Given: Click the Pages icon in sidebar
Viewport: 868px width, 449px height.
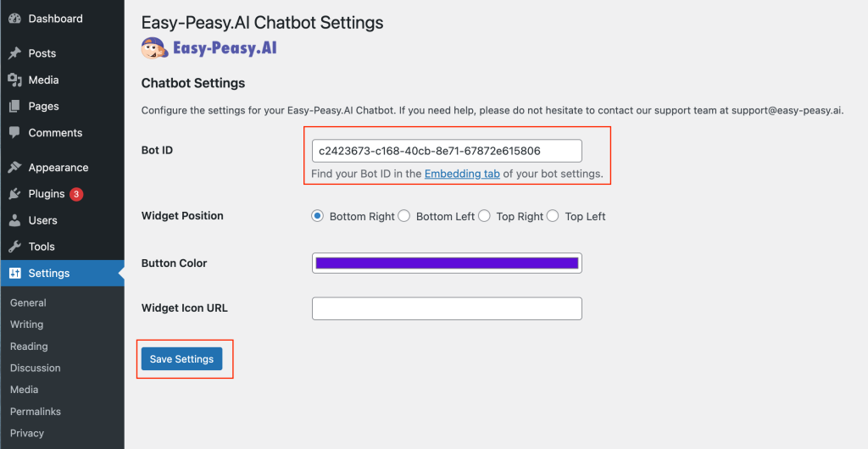Looking at the screenshot, I should 14,106.
